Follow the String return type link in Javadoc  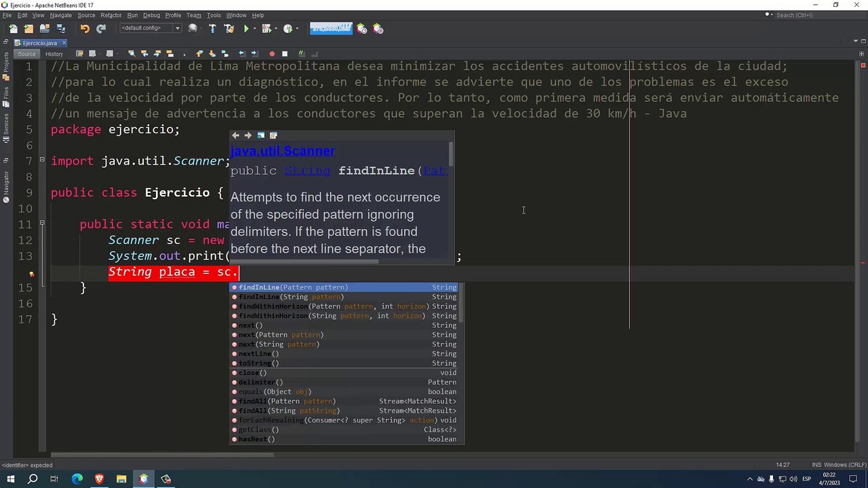pyautogui.click(x=307, y=171)
